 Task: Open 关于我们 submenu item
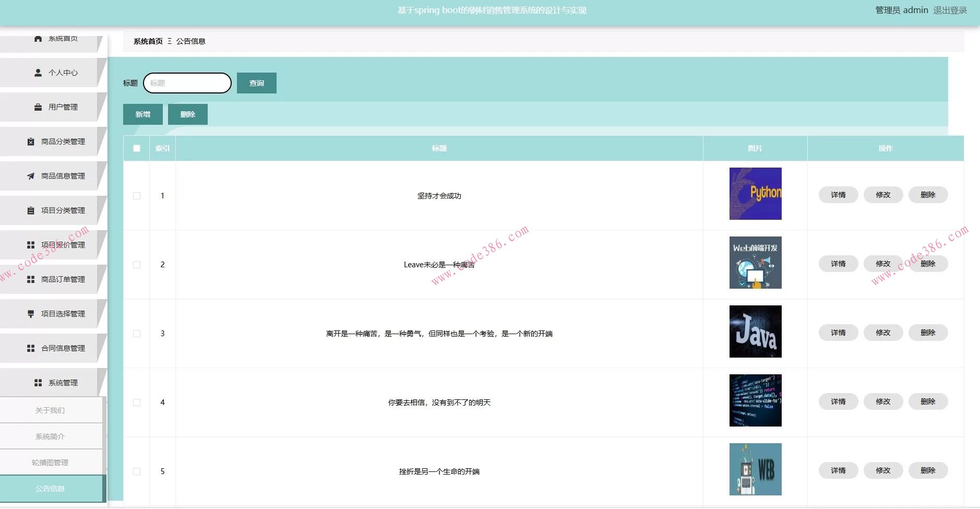coord(51,410)
